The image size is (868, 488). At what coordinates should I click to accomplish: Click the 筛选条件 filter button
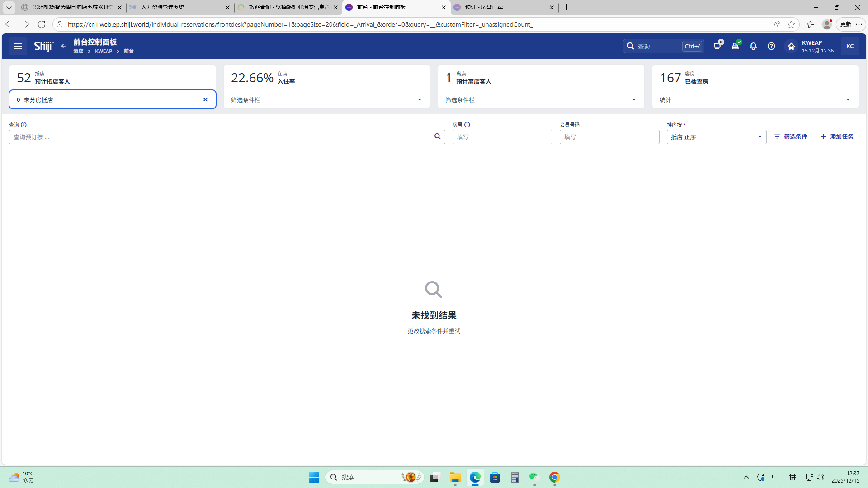point(791,136)
